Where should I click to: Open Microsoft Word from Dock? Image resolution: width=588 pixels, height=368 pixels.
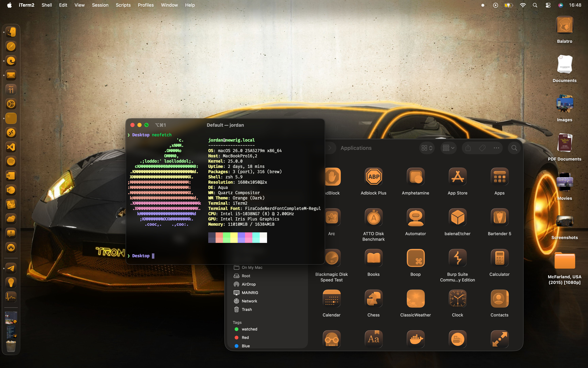click(x=11, y=176)
